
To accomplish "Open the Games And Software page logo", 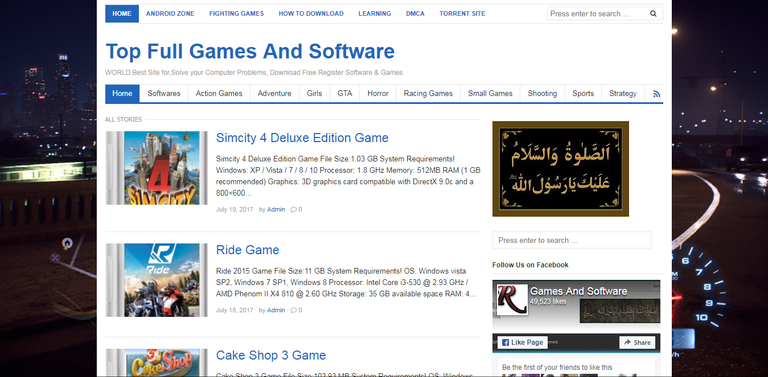I will point(512,299).
